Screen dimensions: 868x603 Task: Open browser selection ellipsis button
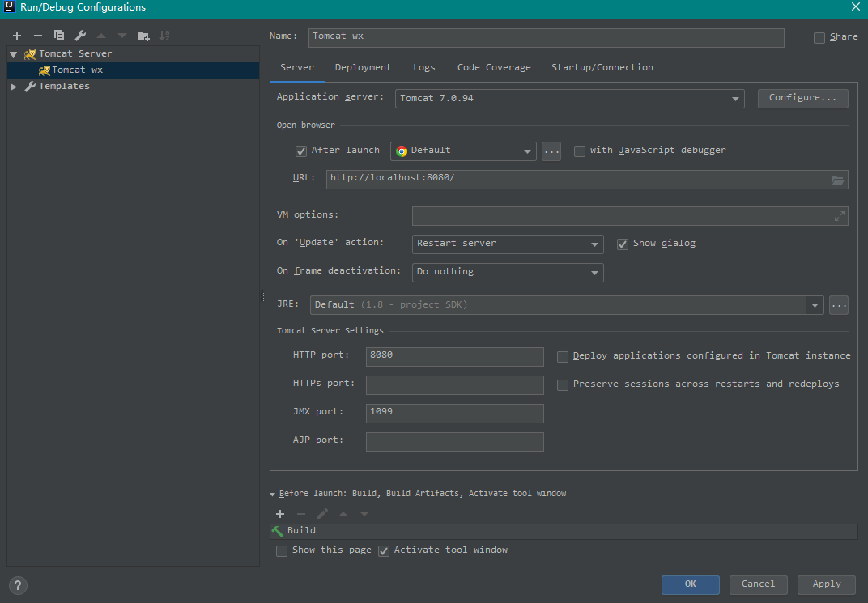tap(551, 151)
